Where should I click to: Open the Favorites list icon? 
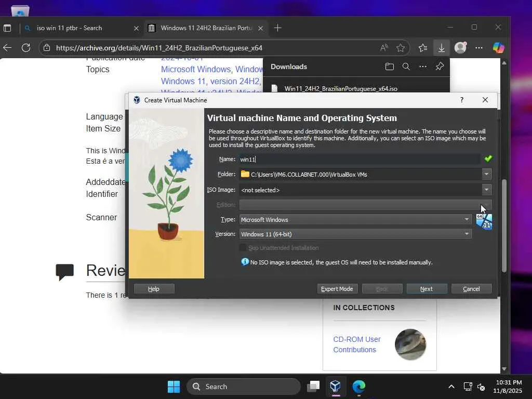[x=423, y=48]
